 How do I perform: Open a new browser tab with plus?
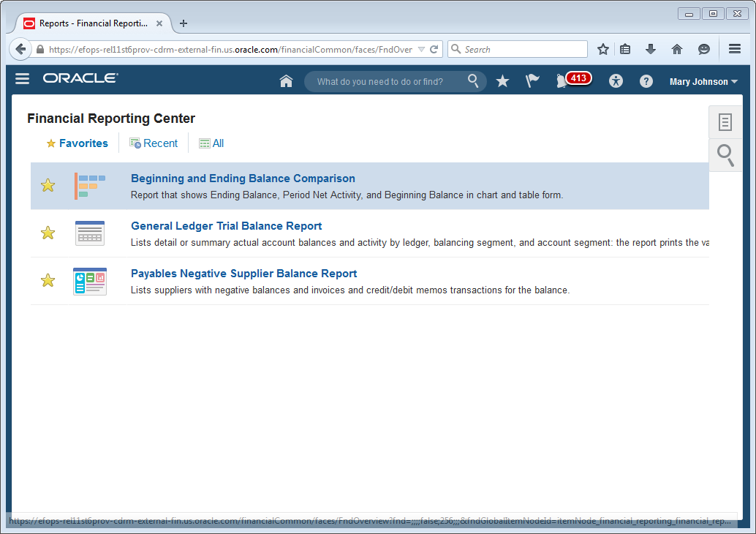pyautogui.click(x=184, y=23)
